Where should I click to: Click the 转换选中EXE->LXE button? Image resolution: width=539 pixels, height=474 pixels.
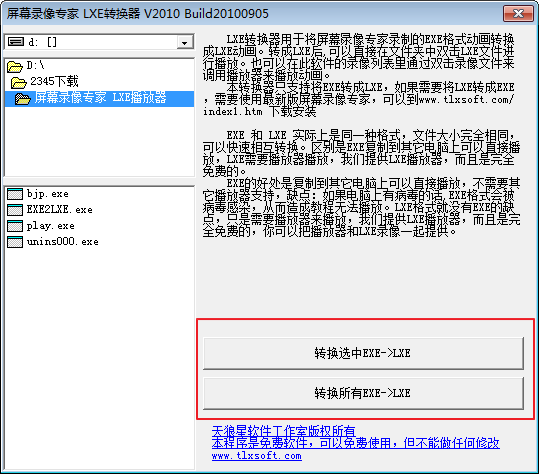point(363,353)
